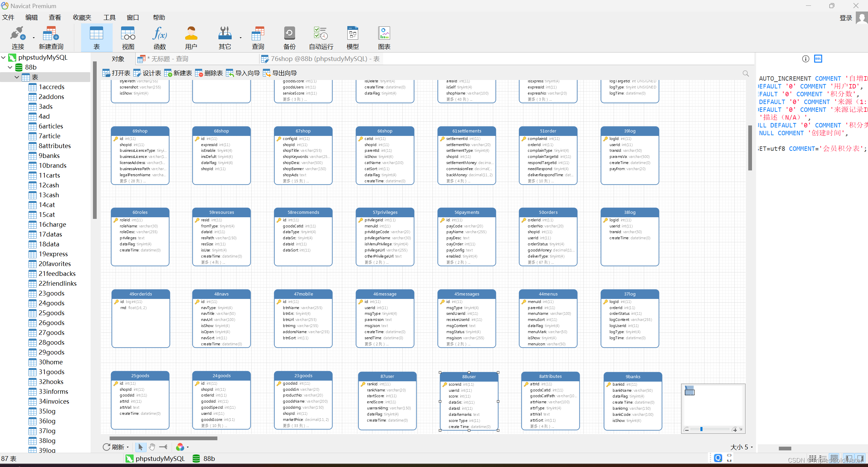This screenshot has height=467, width=868.
Task: Select the hand pan tool
Action: pos(152,447)
